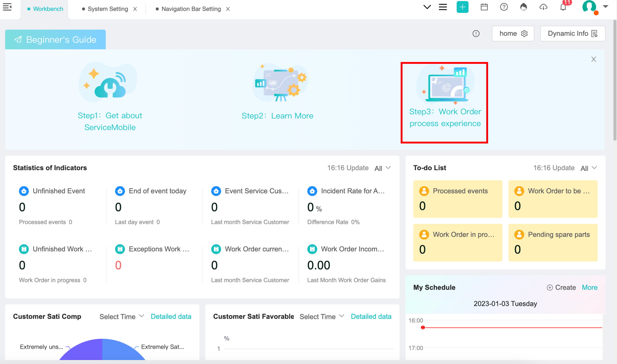Click the Step2 presentation board illustration
Image resolution: width=617 pixels, height=364 pixels.
pyautogui.click(x=280, y=83)
